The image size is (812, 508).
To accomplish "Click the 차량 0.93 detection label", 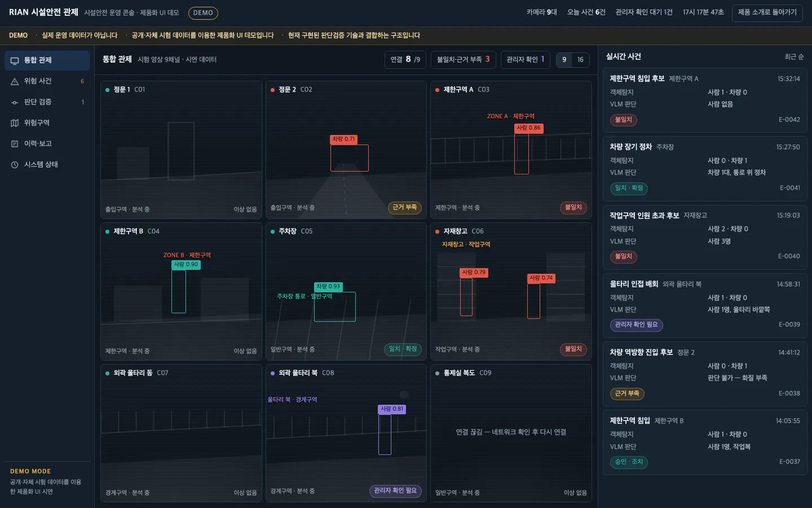I will tap(328, 287).
